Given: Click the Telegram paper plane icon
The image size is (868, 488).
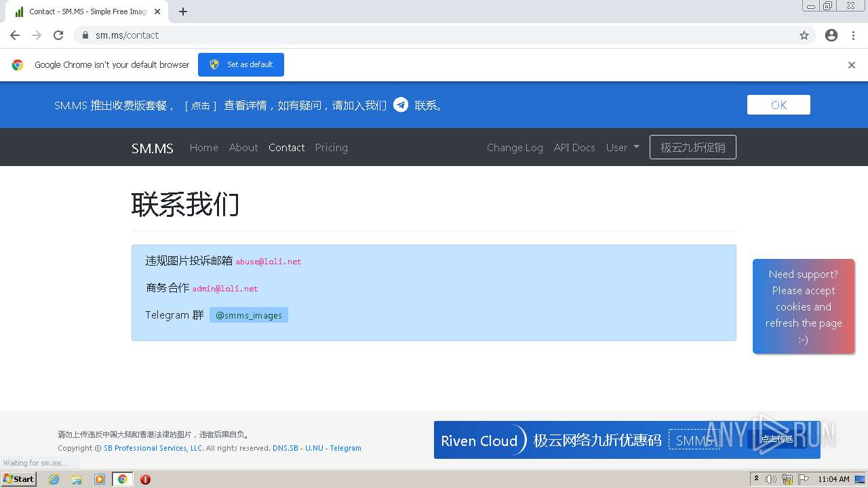Looking at the screenshot, I should (x=401, y=104).
